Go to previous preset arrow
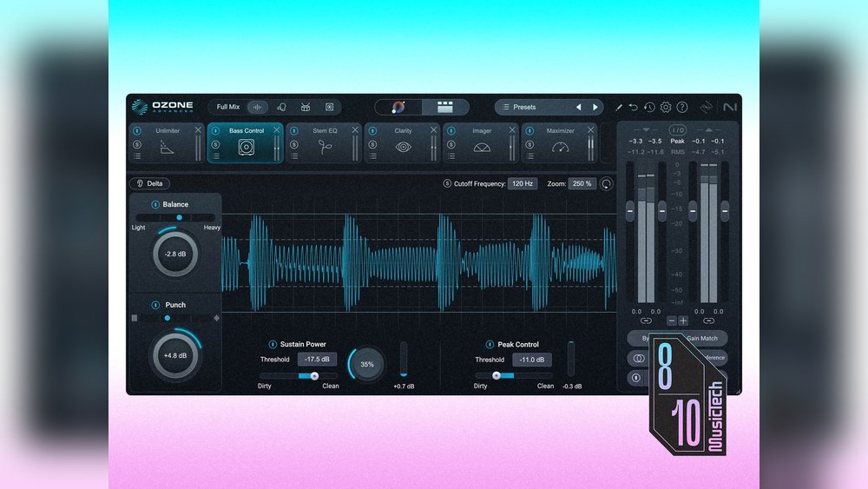868x489 pixels. coord(578,107)
